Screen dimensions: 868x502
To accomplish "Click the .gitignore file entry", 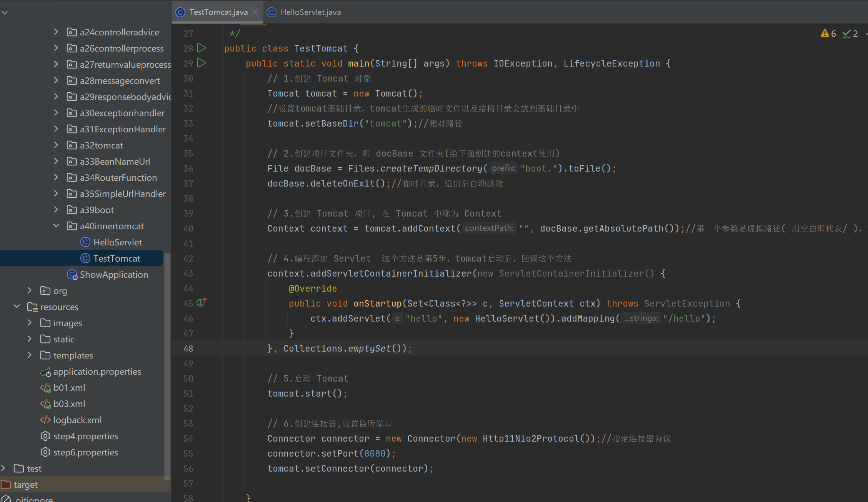I will pyautogui.click(x=34, y=499).
